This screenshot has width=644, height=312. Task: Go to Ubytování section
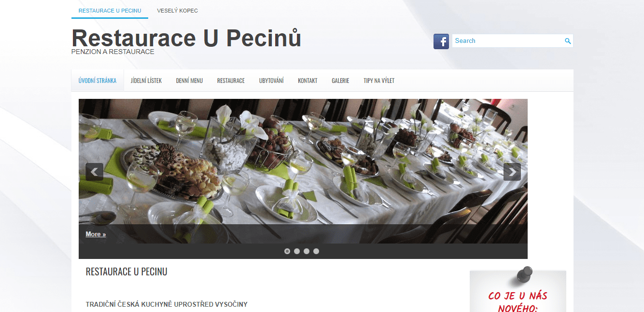pyautogui.click(x=271, y=81)
